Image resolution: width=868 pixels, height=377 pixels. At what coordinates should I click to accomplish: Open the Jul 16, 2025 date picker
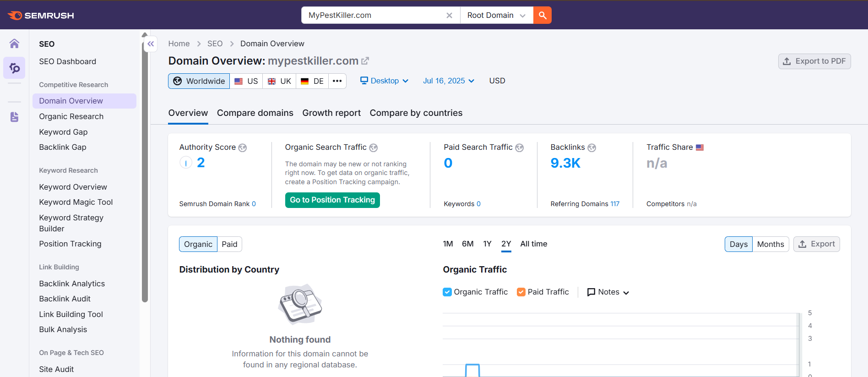449,81
